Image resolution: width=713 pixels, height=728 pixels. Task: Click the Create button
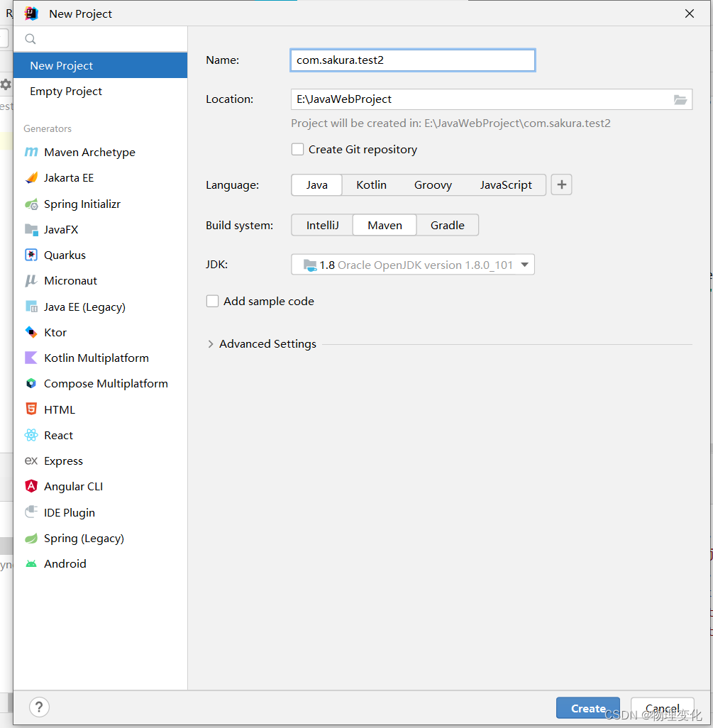click(x=587, y=708)
